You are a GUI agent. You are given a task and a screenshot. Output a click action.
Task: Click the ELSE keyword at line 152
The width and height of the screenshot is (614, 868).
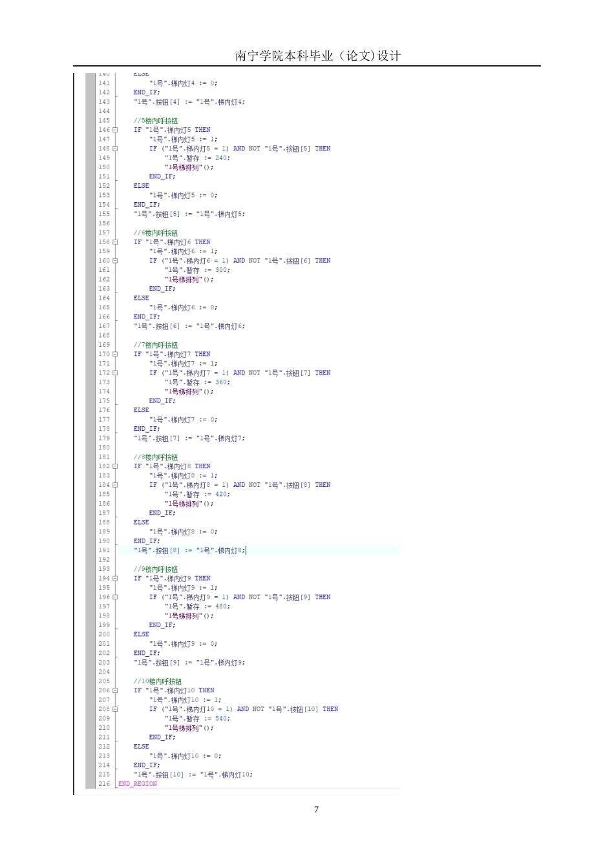pyautogui.click(x=142, y=186)
